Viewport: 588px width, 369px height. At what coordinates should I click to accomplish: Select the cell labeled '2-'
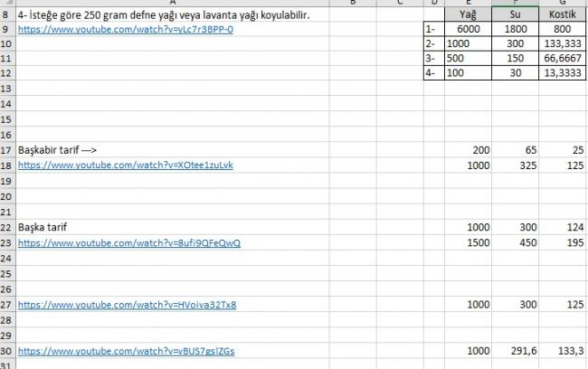(434, 43)
